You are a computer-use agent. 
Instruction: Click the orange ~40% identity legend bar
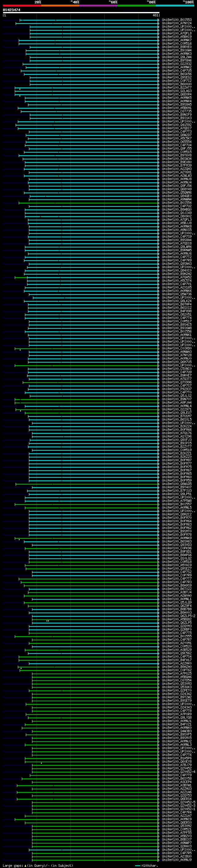point(60,6)
